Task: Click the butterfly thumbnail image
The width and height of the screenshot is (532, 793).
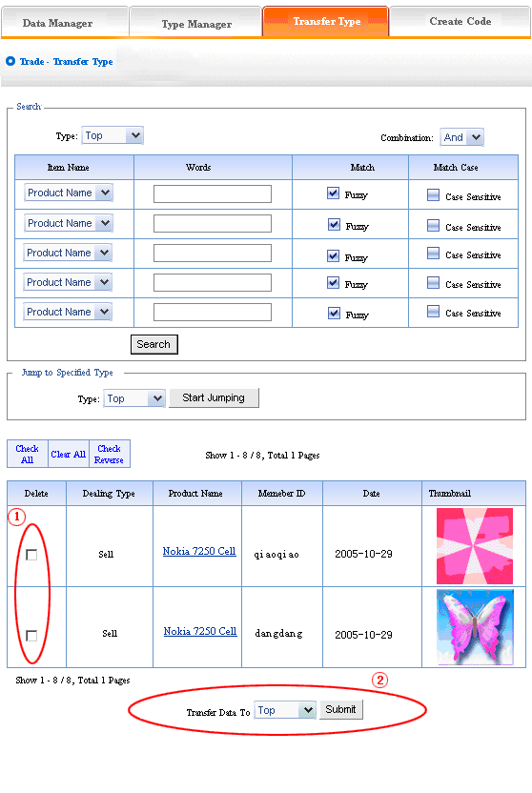Action: [475, 627]
